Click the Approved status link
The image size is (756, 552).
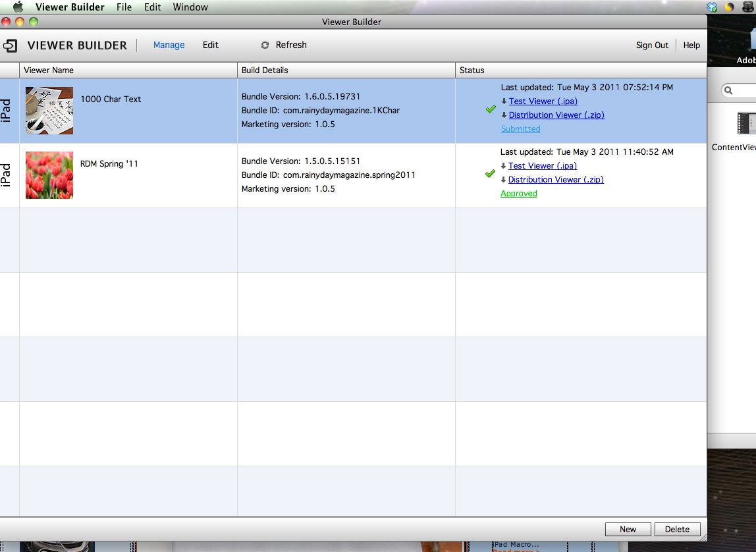click(519, 193)
